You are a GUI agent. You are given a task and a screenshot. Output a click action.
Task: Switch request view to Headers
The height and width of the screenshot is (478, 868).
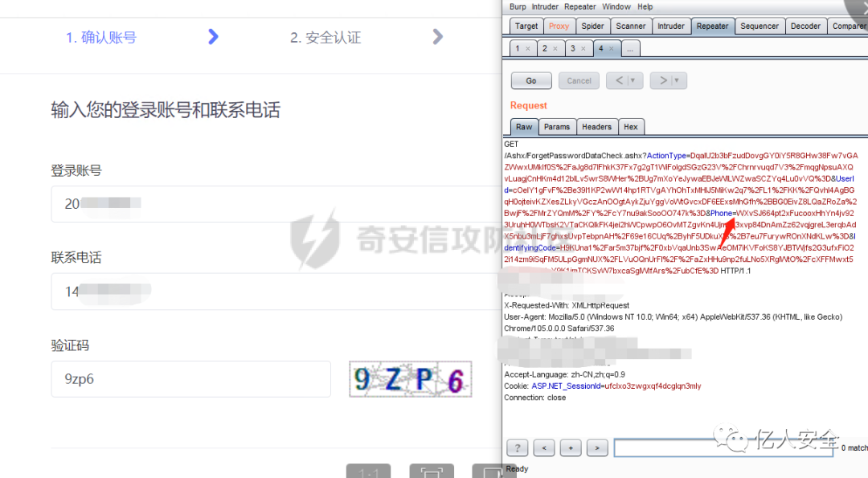coord(596,127)
